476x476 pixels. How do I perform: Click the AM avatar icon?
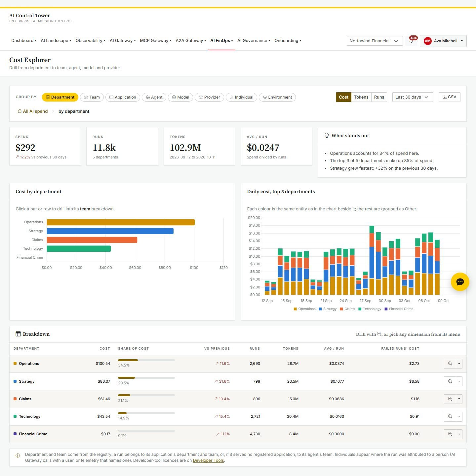tap(427, 41)
